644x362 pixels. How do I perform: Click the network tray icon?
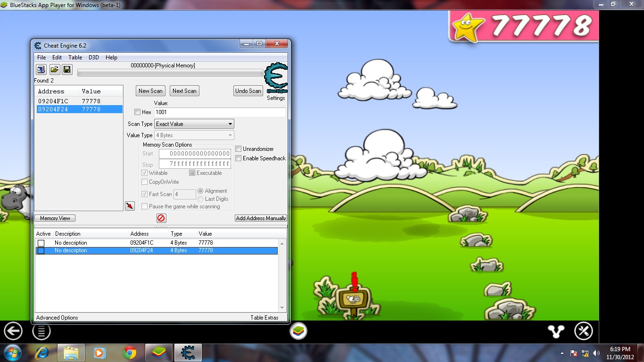pyautogui.click(x=586, y=353)
